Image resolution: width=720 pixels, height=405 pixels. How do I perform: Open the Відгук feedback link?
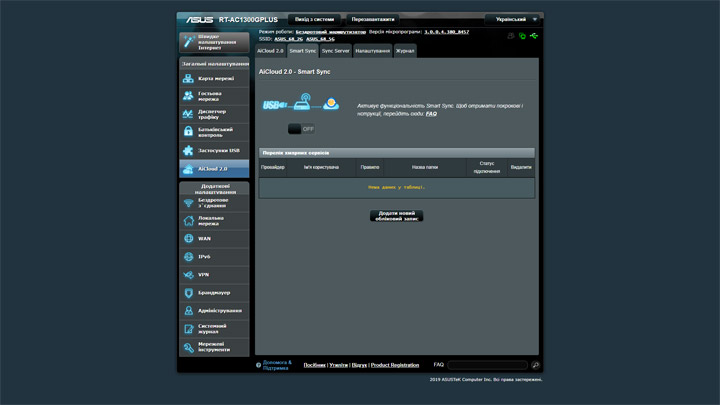tap(359, 365)
